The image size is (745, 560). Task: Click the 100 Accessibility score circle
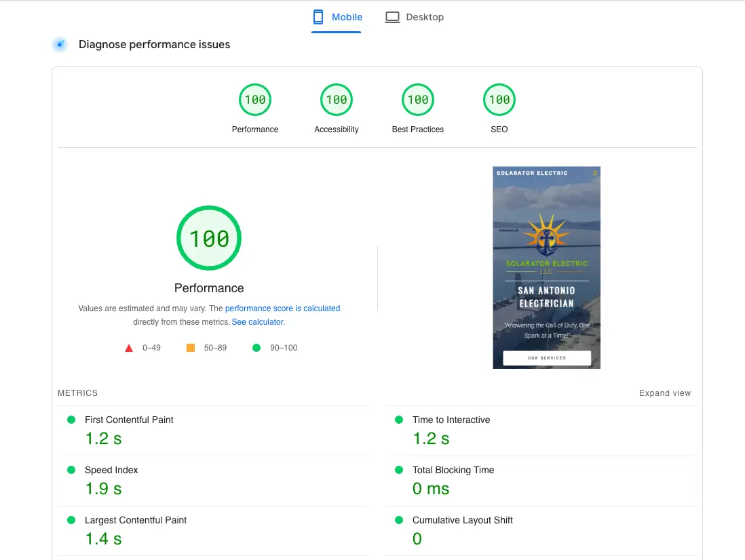tap(337, 99)
